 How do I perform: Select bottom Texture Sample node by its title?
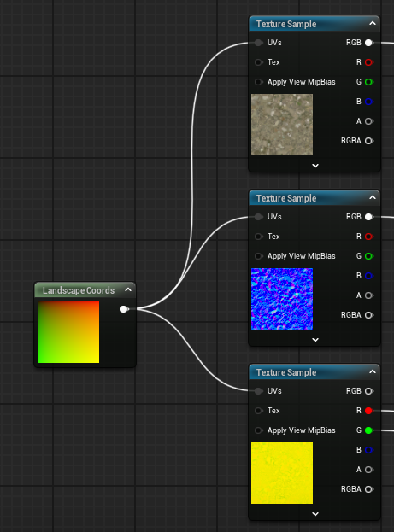pos(286,372)
